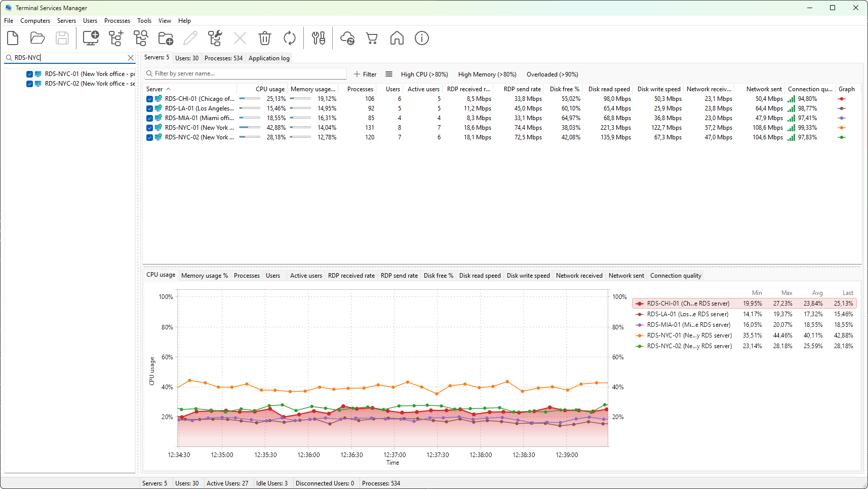The image size is (868, 489).
Task: Click the cloud update check icon
Action: tap(347, 38)
